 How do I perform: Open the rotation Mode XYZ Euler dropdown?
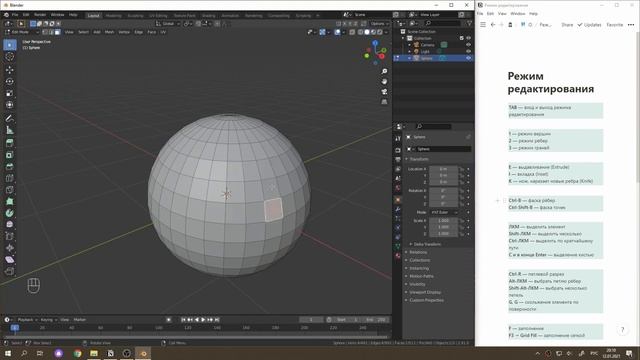pyautogui.click(x=444, y=212)
